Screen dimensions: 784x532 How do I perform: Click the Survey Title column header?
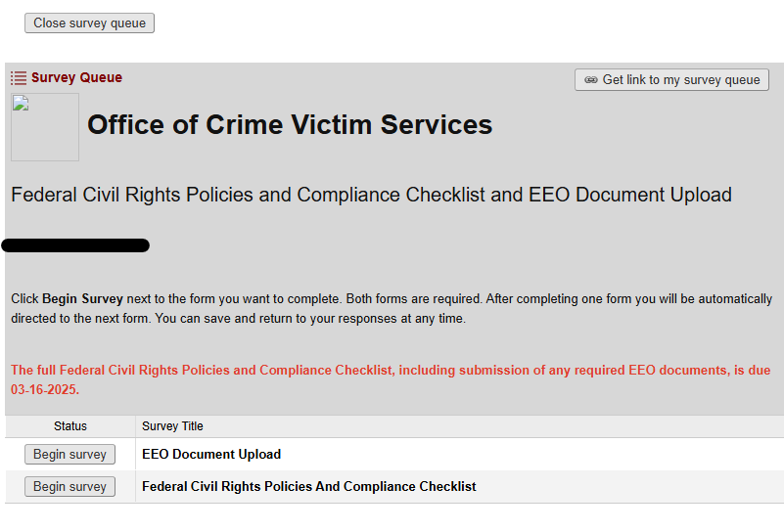coord(172,426)
